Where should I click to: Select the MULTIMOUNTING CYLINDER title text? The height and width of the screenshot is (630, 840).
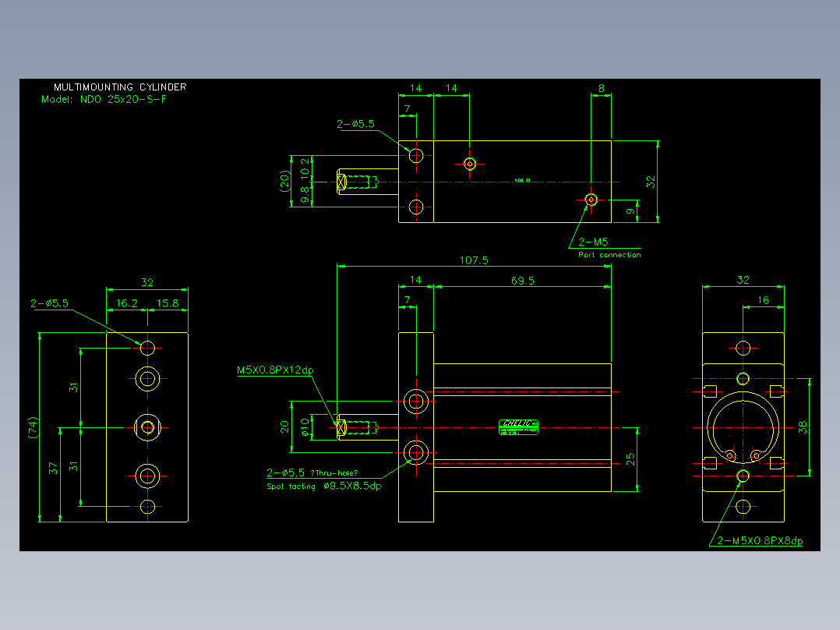coord(120,87)
